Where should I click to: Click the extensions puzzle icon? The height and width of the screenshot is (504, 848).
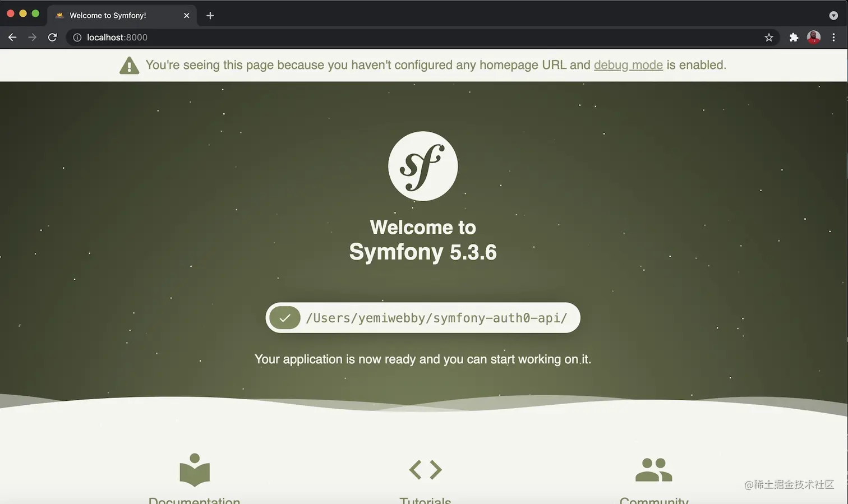click(x=794, y=37)
